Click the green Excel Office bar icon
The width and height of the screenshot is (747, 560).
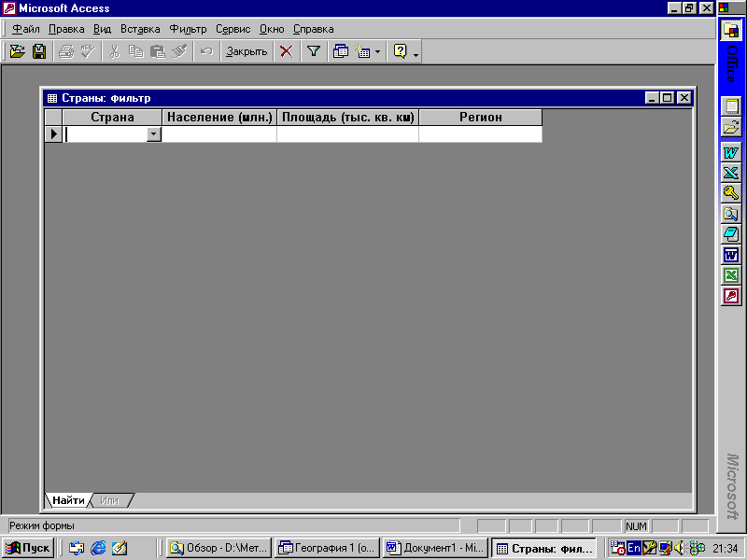tap(731, 275)
